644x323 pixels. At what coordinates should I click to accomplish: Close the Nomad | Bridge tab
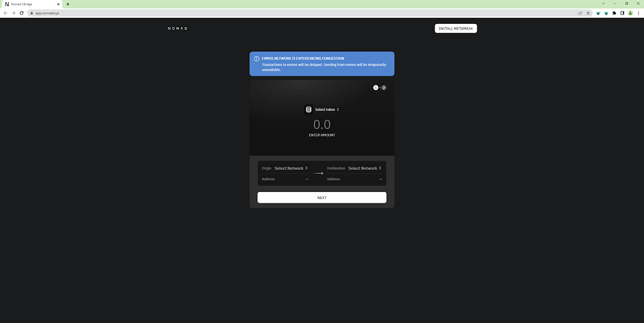58,4
